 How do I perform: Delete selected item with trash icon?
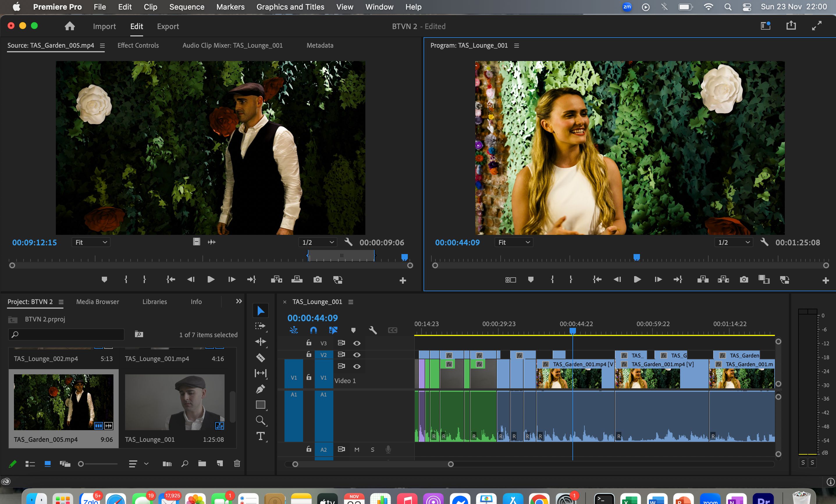point(237,463)
